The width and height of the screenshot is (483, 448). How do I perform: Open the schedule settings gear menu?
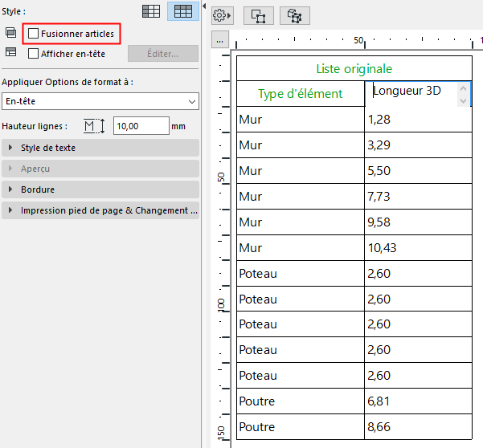221,15
